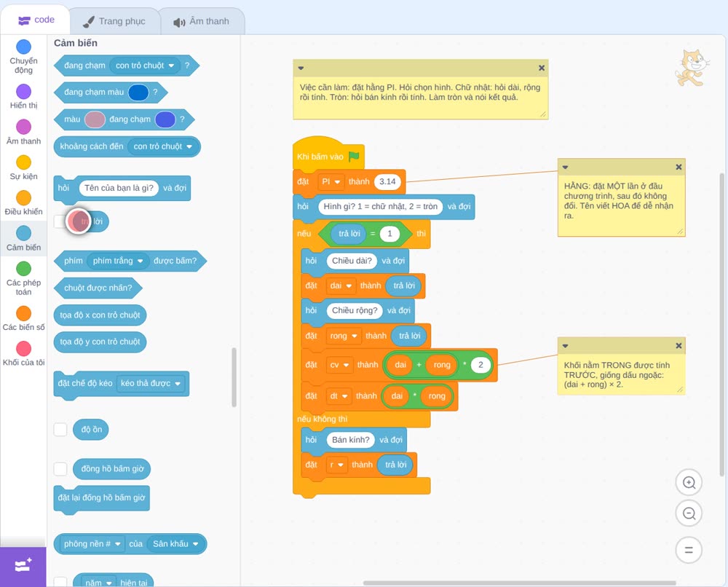This screenshot has height=587, width=728.
Task: Collapse the HẰNG constant comment
Action: 565,168
